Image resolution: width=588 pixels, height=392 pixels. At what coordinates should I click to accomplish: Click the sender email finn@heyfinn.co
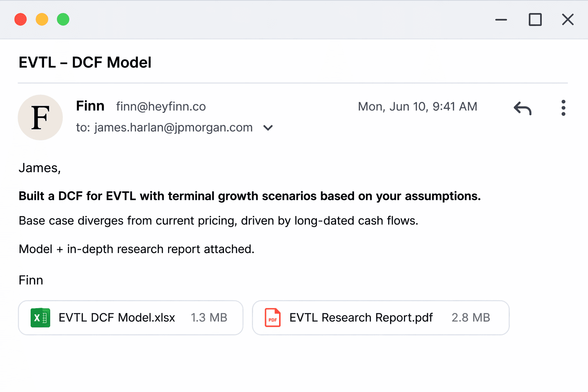[161, 106]
